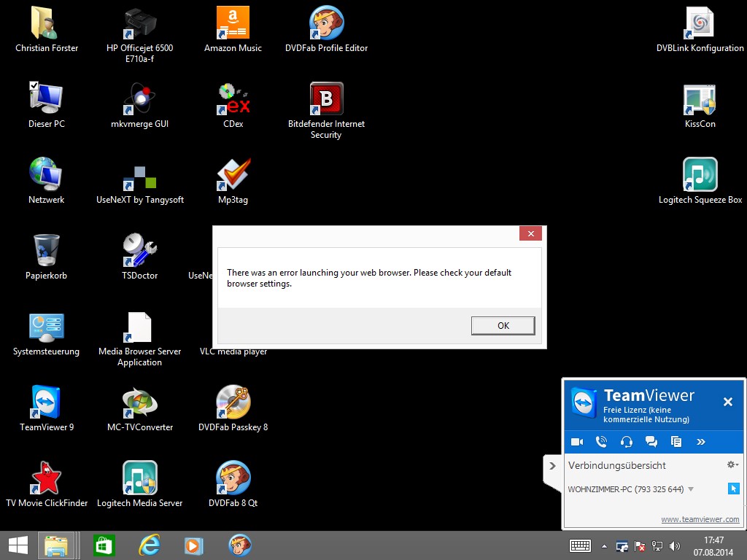Viewport: 747px width, 560px height.
Task: Click OK in the browser error dialog
Action: [503, 326]
